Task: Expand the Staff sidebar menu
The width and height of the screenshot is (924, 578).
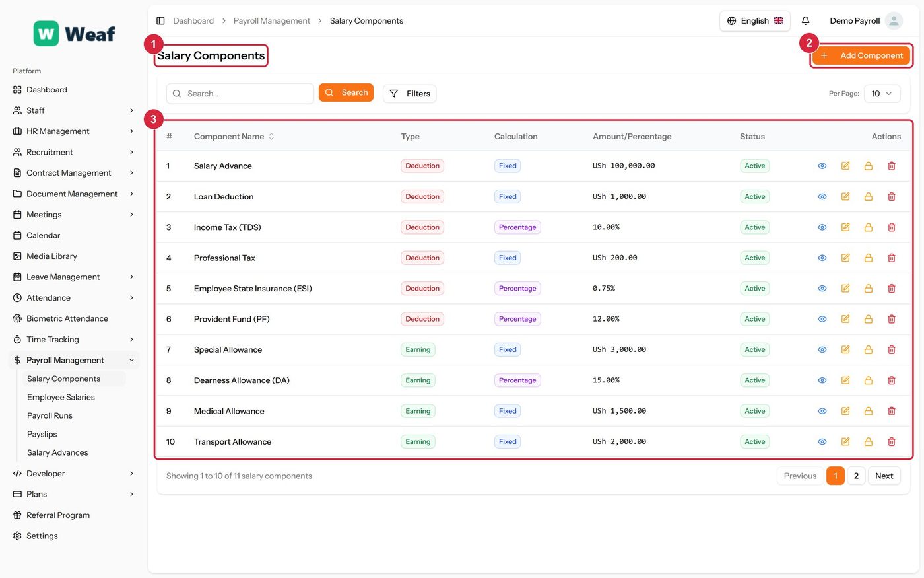Action: pyautogui.click(x=74, y=110)
